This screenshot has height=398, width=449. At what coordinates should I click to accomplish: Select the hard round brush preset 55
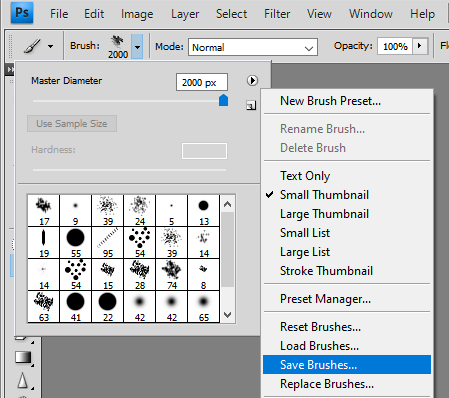pyautogui.click(x=76, y=243)
